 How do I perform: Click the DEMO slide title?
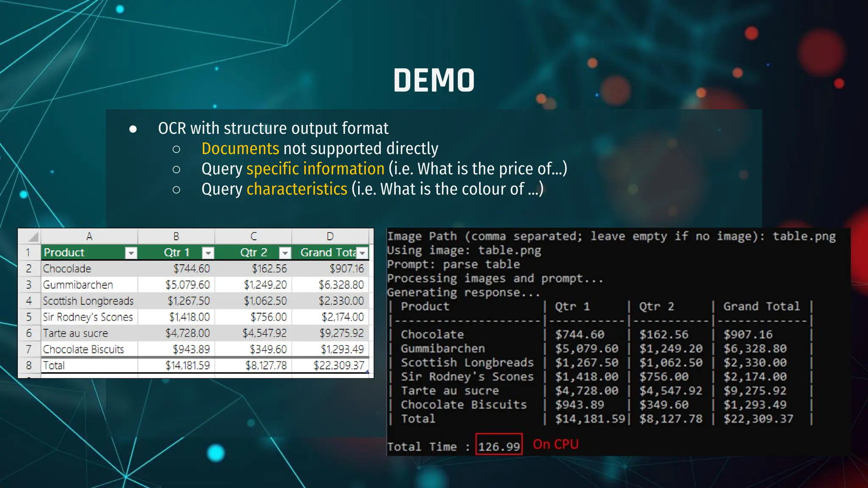434,80
